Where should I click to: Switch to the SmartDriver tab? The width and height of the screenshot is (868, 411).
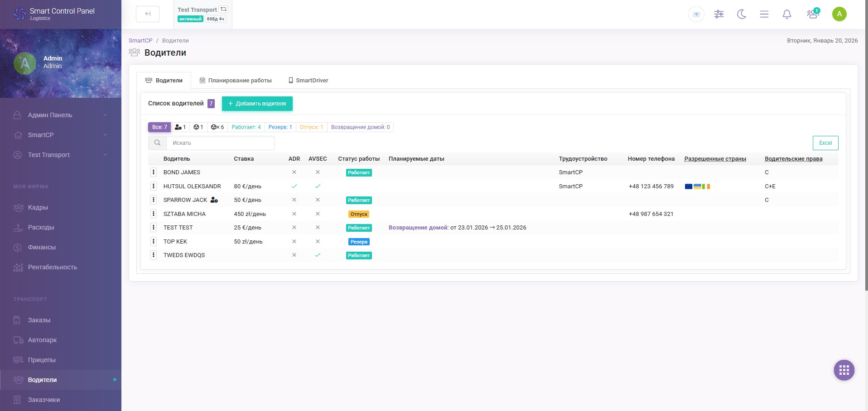(308, 81)
